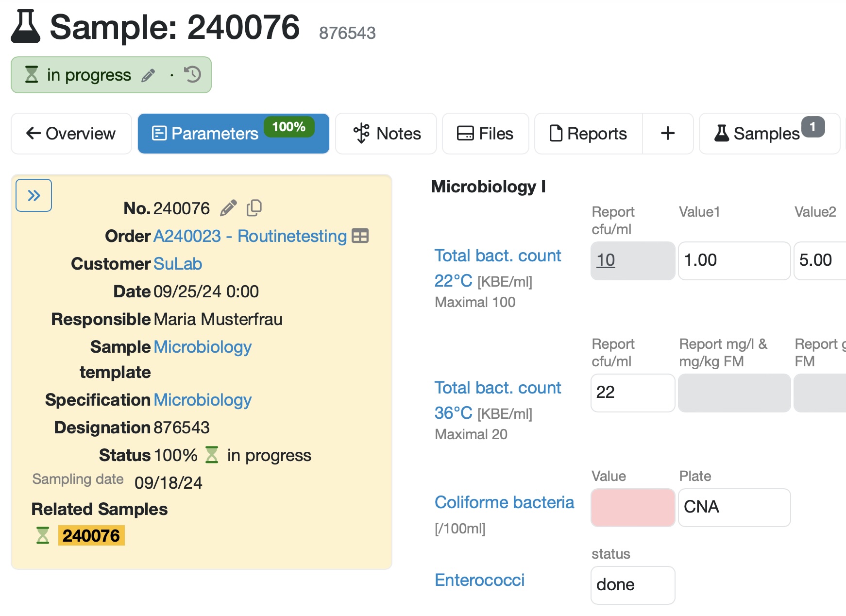Edit the in progress status pencil
Viewport: 846px width, 616px height.
pos(148,75)
